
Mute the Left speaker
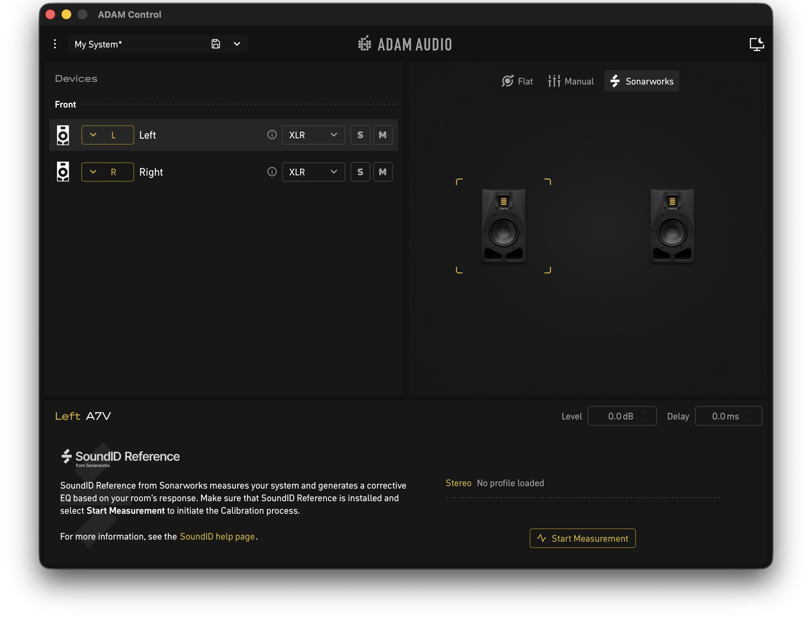383,135
